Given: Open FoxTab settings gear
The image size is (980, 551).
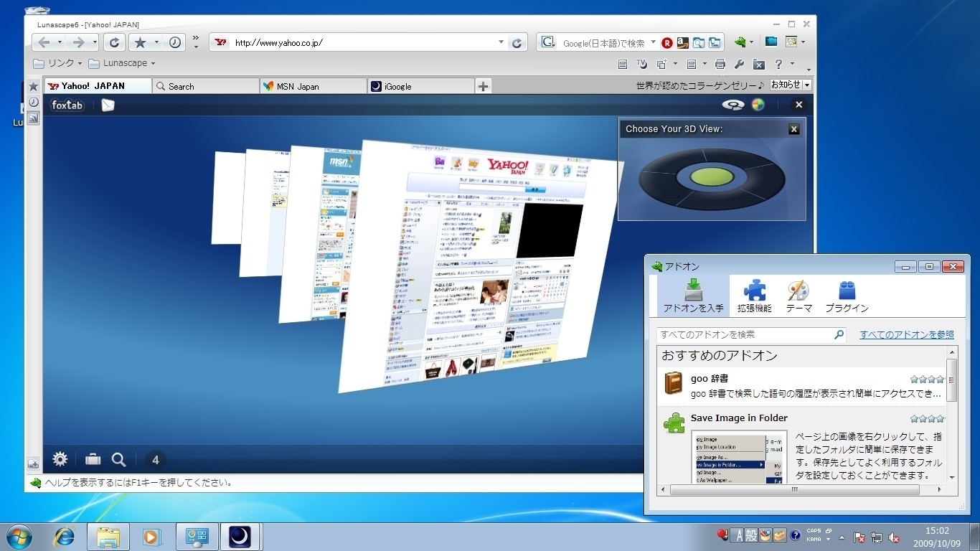Looking at the screenshot, I should tap(60, 459).
